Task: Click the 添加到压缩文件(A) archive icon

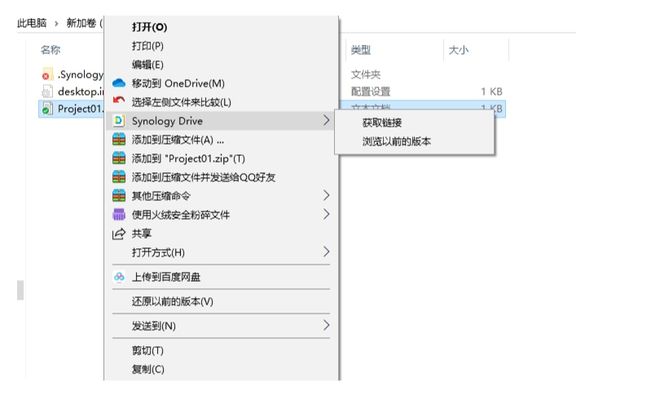Action: pos(119,140)
